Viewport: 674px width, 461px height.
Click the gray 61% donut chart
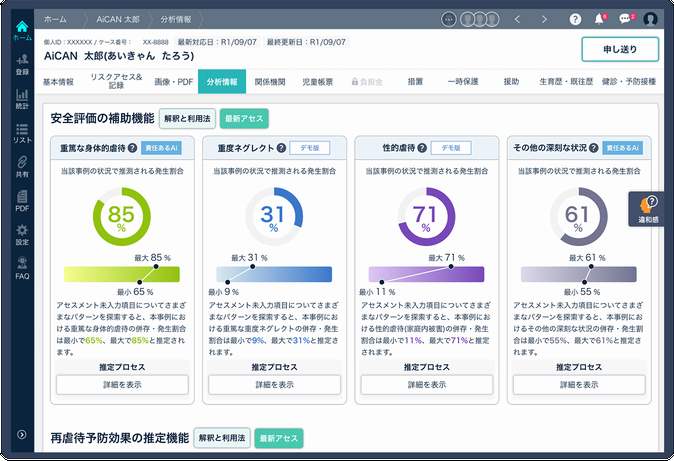pos(579,216)
